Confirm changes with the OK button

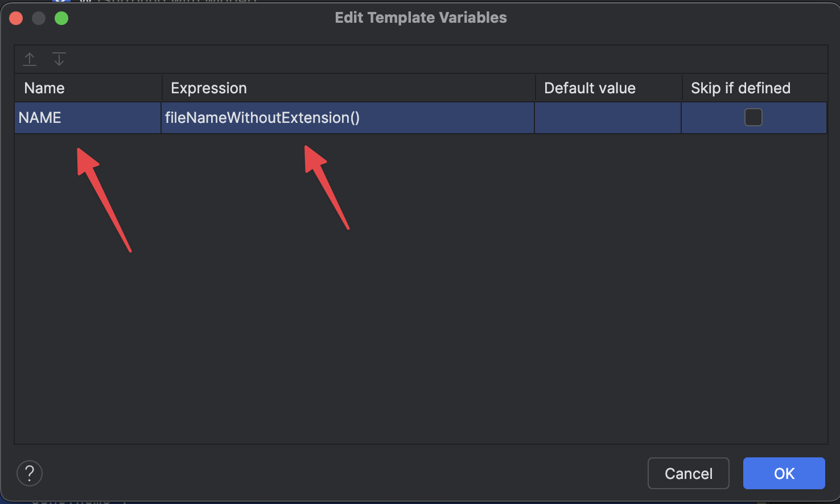784,473
